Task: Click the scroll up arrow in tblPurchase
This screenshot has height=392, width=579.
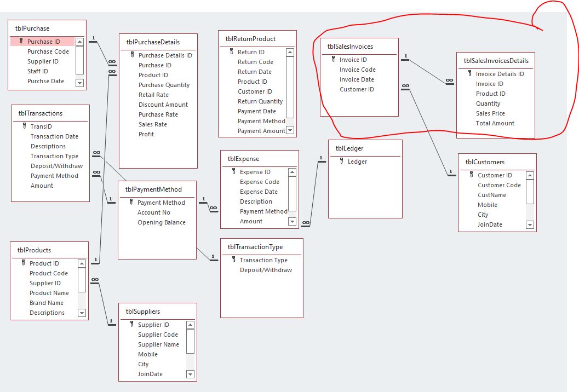Action: pos(79,42)
